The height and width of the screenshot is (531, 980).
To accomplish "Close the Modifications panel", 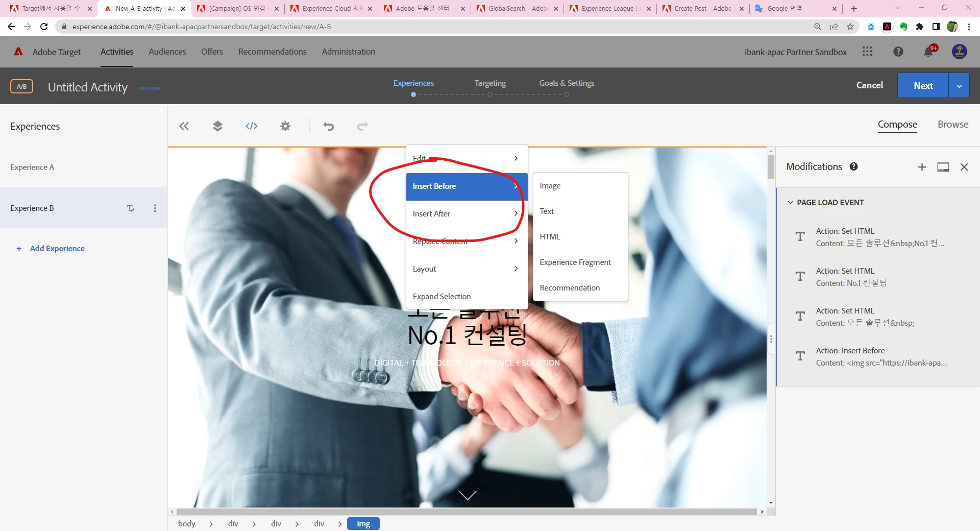I will 964,167.
